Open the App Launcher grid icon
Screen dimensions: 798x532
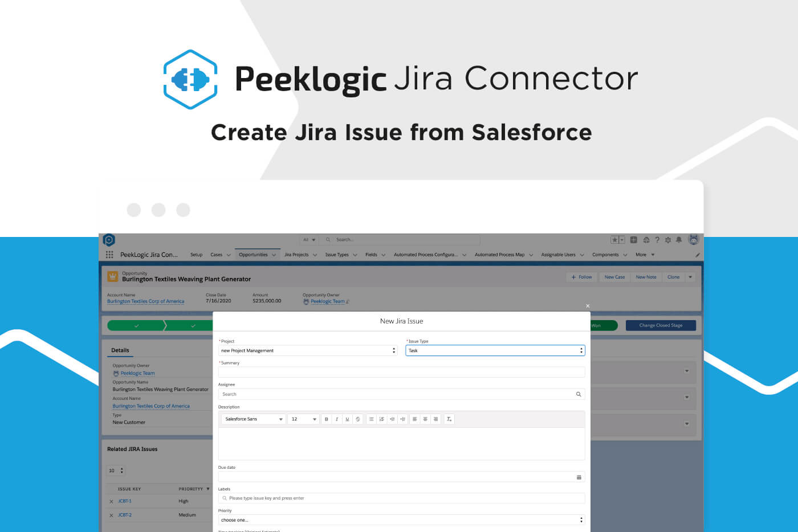click(109, 255)
